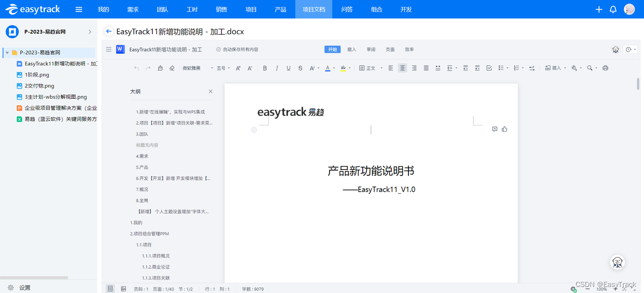Open the font color A picker
Screen dimensions: 644x293
coord(329,68)
